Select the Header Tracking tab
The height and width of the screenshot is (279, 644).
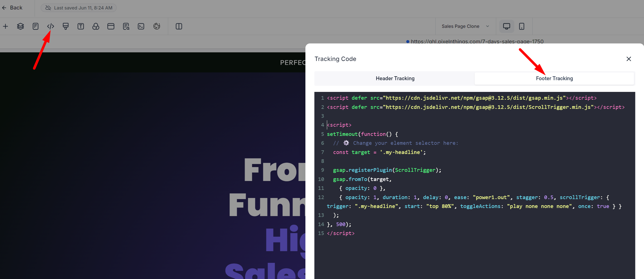point(395,79)
